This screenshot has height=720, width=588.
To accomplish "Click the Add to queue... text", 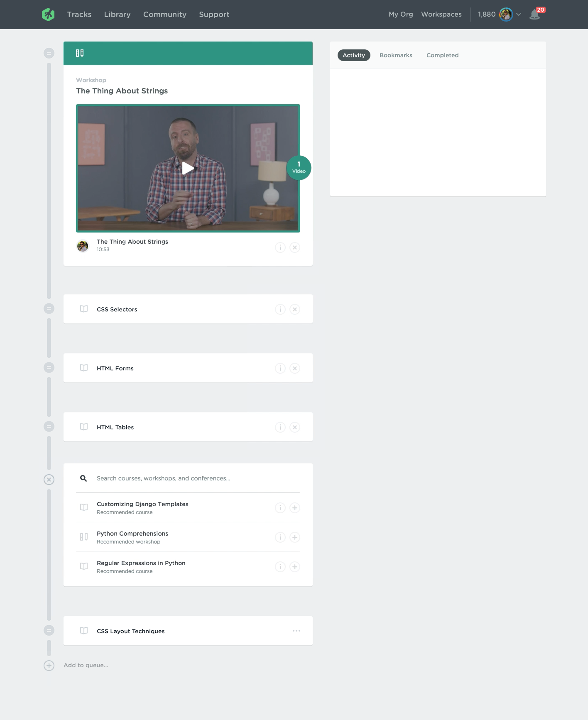I will [x=86, y=665].
